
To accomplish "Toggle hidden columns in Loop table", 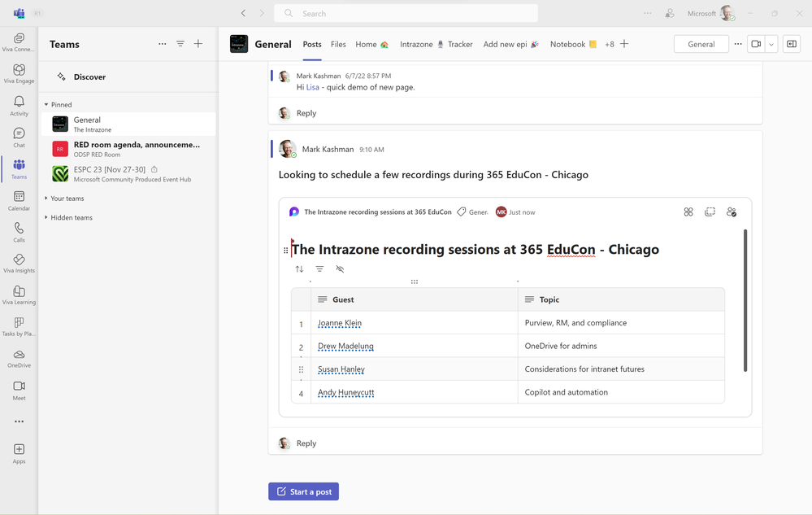I will pyautogui.click(x=340, y=269).
